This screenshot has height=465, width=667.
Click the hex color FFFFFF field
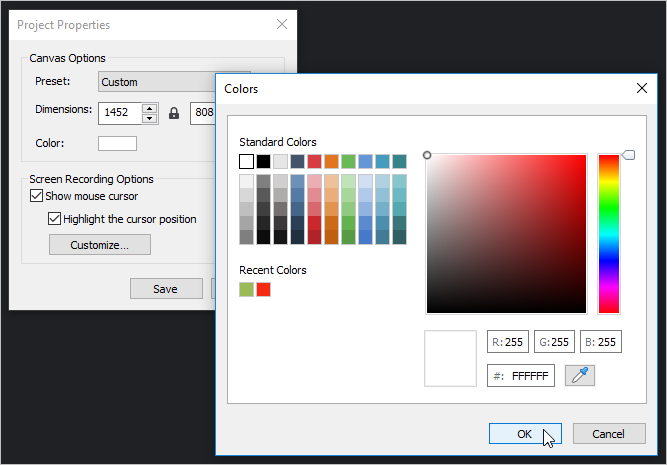(521, 376)
